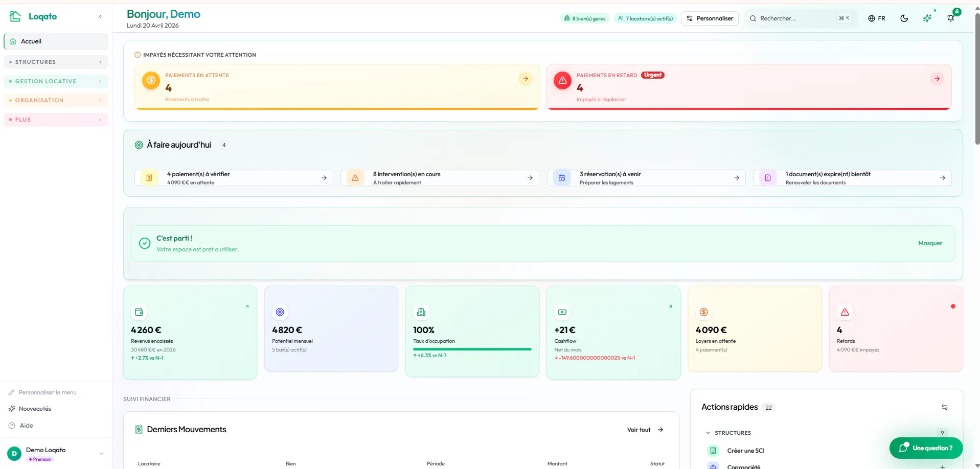Viewport: 980px width, 469px height.
Task: Open Nouveautés in the sidebar
Action: point(30,409)
